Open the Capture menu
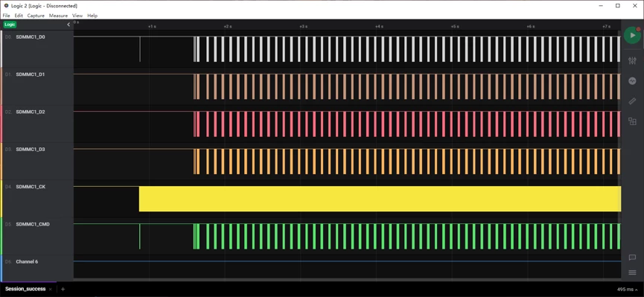The image size is (644, 297). 36,16
